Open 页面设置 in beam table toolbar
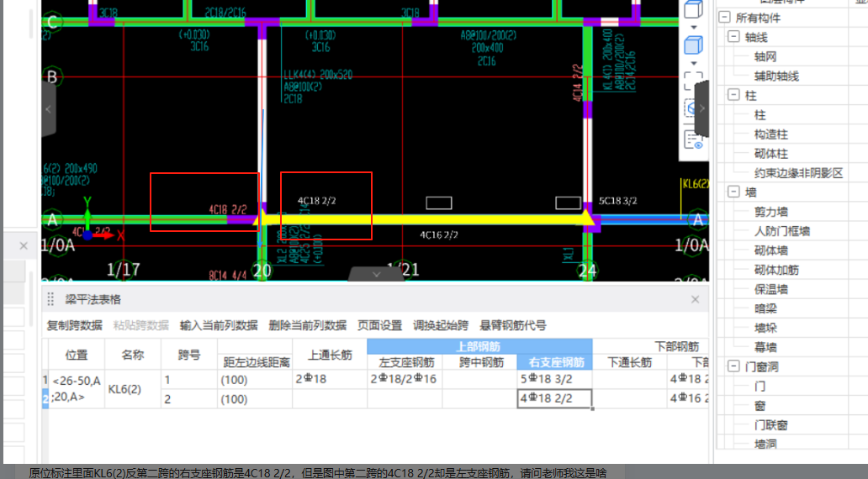The width and height of the screenshot is (868, 479). click(x=380, y=325)
